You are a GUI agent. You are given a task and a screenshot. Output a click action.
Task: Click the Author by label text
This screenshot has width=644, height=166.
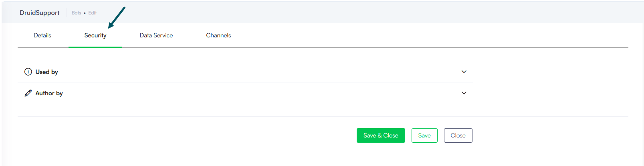pyautogui.click(x=49, y=93)
